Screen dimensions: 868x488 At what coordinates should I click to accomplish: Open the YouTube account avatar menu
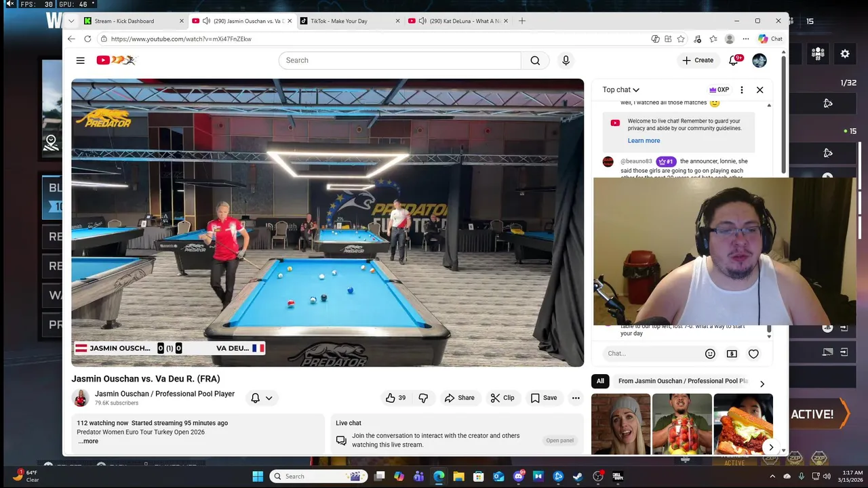[x=759, y=60]
